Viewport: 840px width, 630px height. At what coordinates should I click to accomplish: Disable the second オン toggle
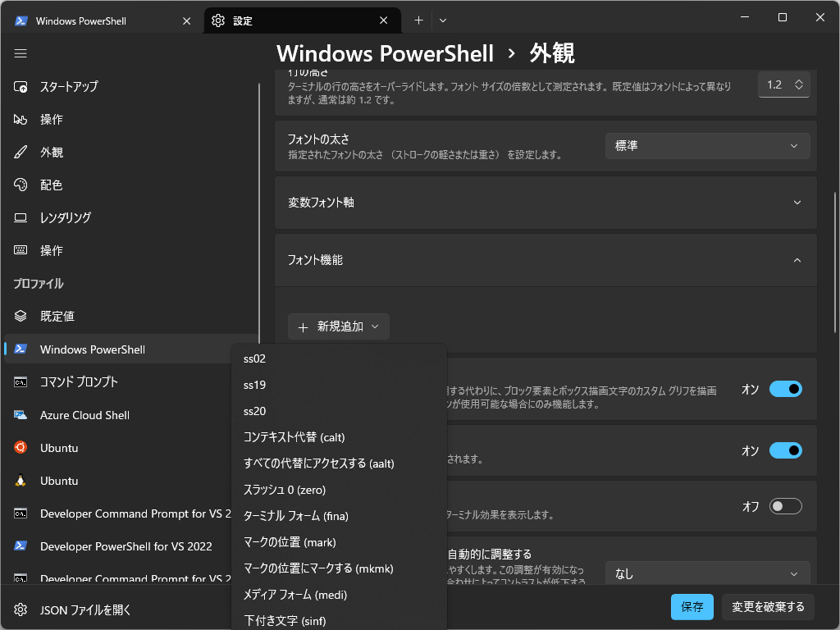(x=785, y=450)
